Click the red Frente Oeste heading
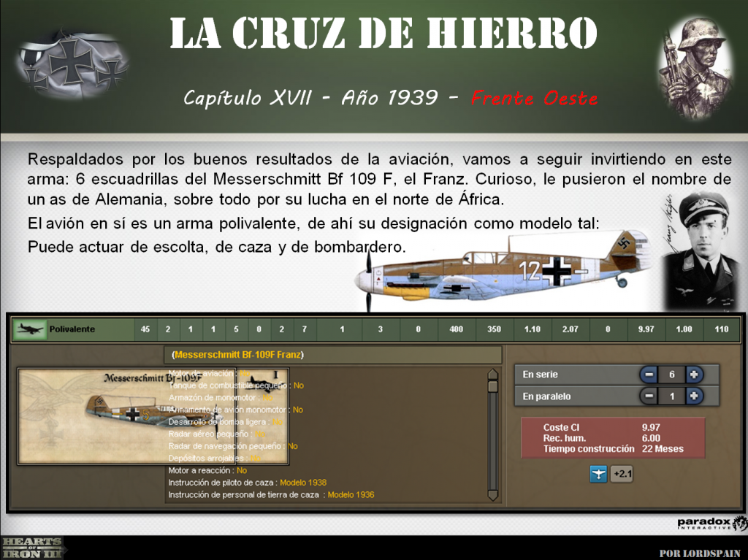 534,99
